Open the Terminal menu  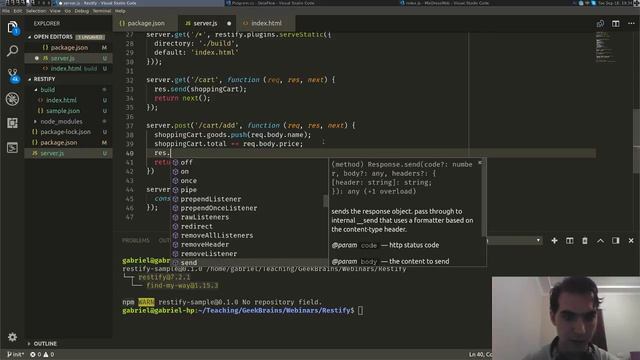(x=102, y=11)
